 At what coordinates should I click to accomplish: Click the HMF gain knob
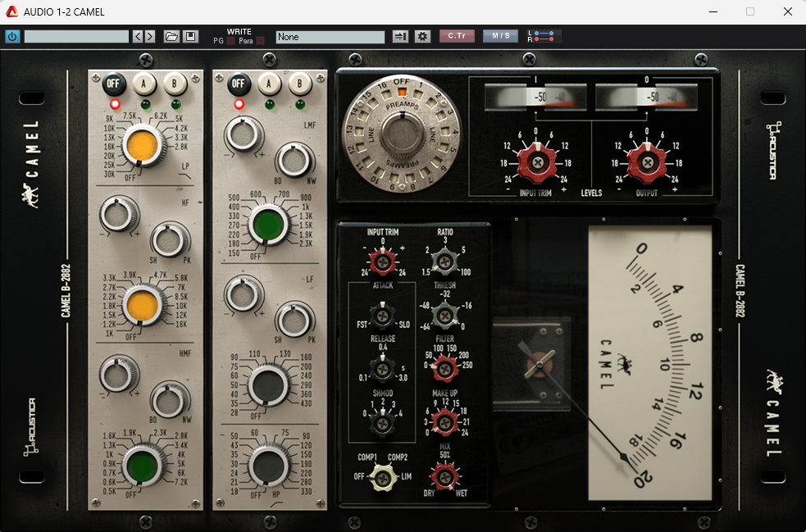[119, 374]
